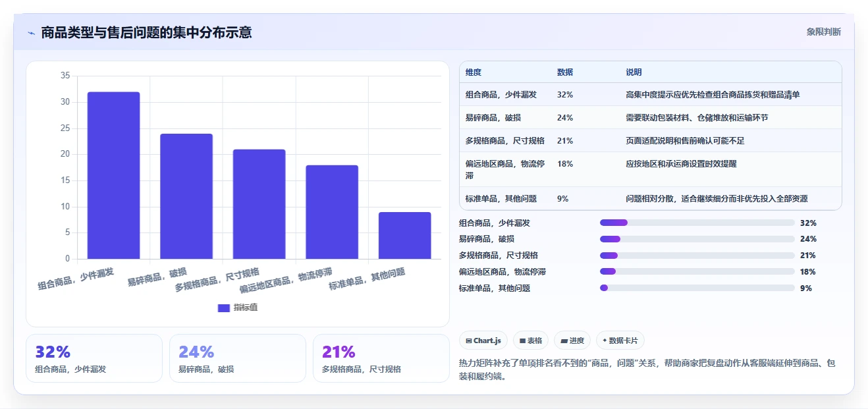Screen dimensions: 868x409
Task: Click the 标准单品 bar in the chart
Action: [404, 235]
